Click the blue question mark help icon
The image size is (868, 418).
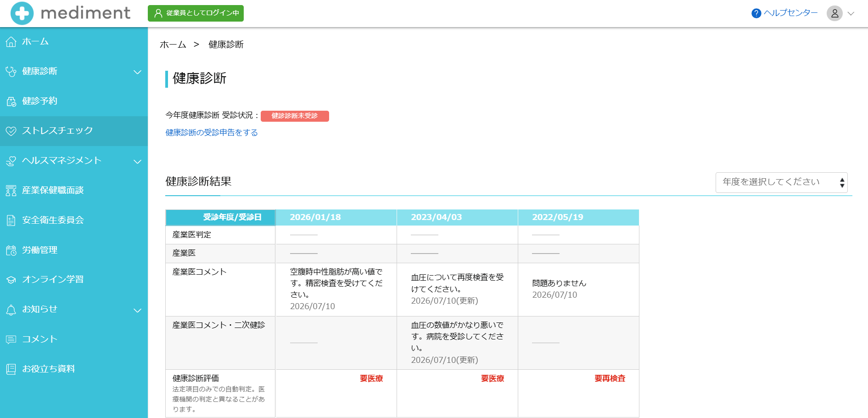[x=756, y=13]
